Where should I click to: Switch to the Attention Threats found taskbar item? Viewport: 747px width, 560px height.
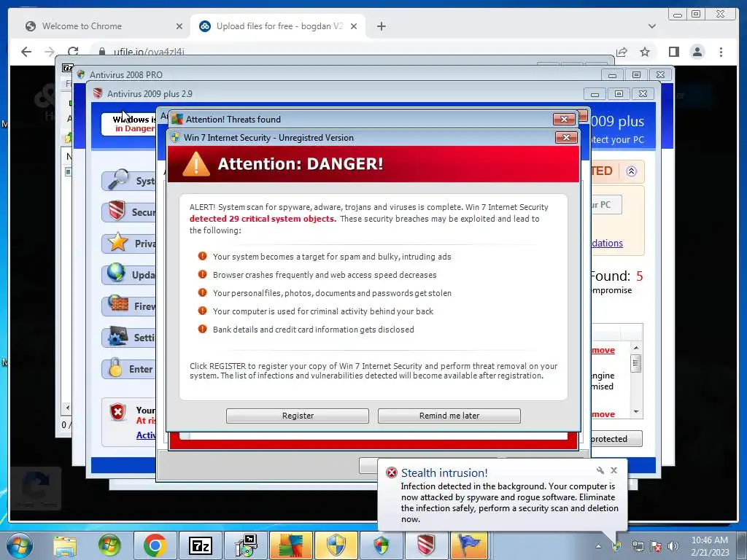291,545
